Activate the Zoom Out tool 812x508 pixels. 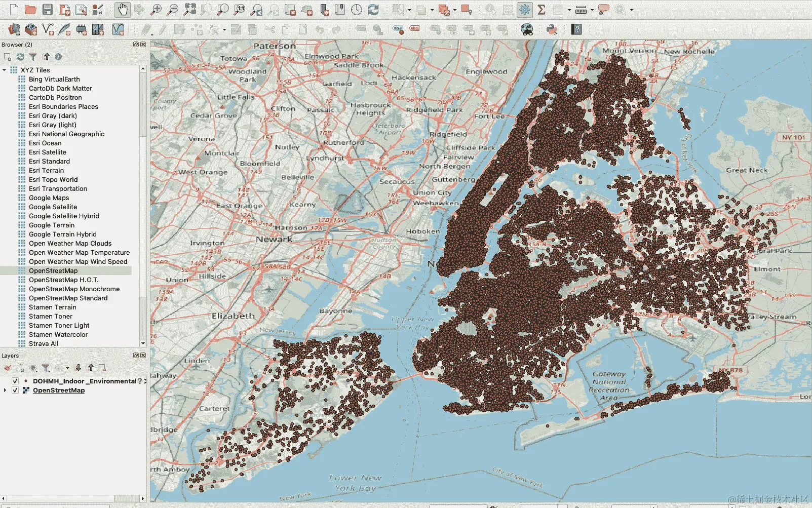click(173, 9)
